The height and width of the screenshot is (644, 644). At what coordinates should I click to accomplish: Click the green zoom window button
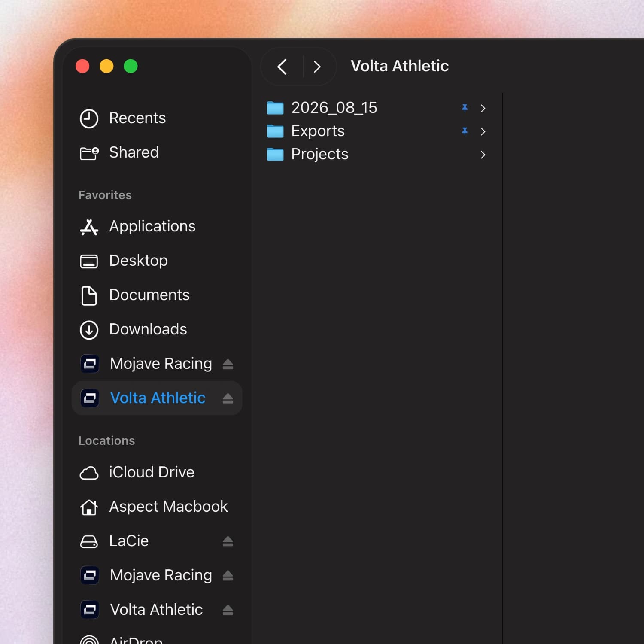(x=131, y=66)
